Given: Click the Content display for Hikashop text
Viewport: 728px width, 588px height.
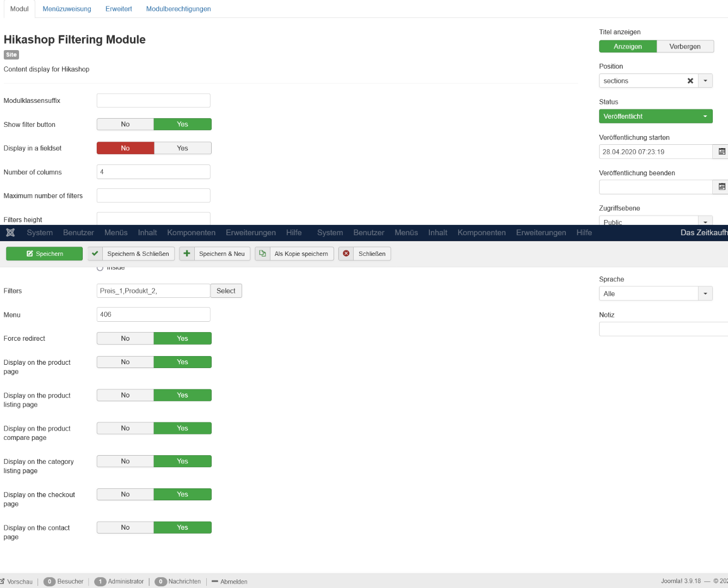Looking at the screenshot, I should coord(46,69).
